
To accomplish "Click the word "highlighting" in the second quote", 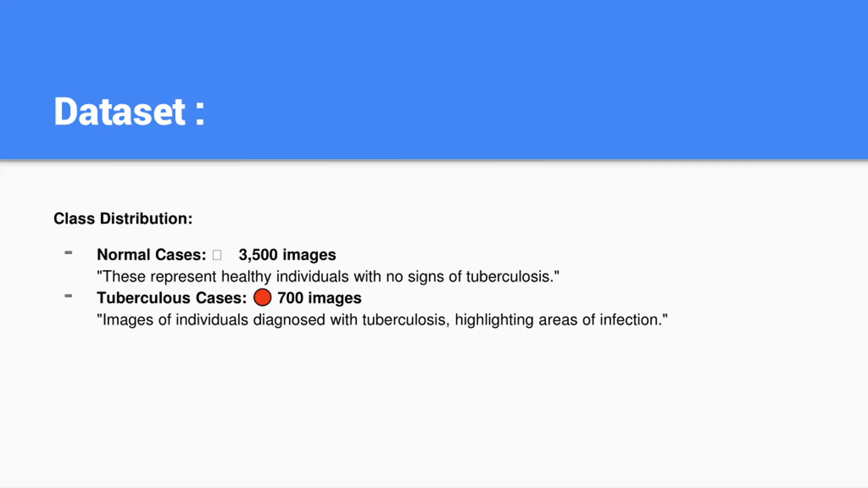I will pos(494,320).
